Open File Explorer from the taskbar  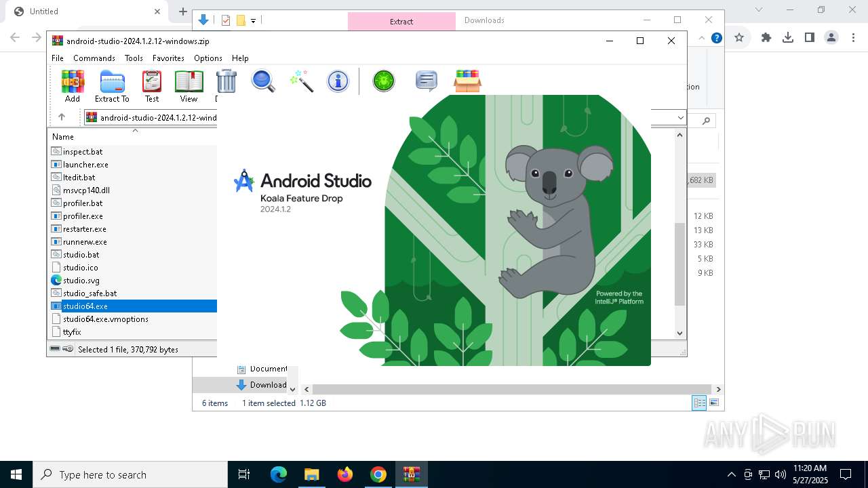[x=311, y=474]
